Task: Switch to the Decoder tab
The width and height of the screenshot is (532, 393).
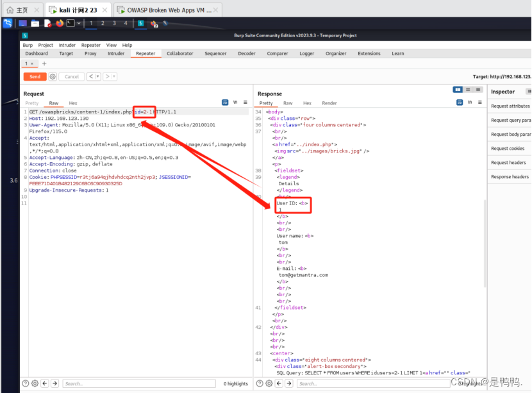Action: coord(247,54)
